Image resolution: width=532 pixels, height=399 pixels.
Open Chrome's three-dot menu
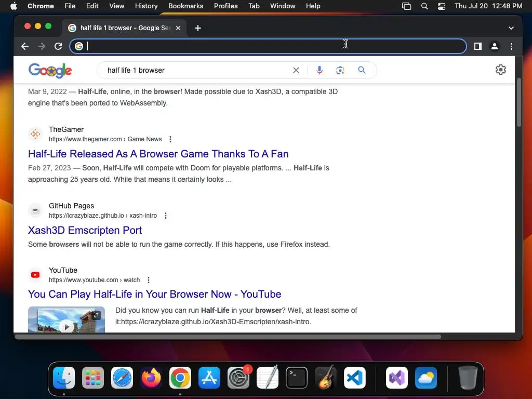pyautogui.click(x=511, y=46)
